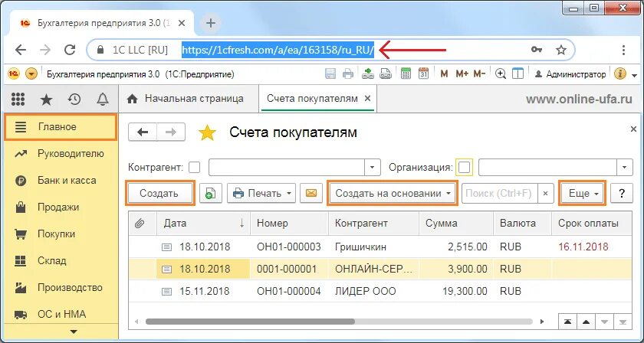The width and height of the screenshot is (644, 343).
Task: Open the Производство section
Action: 61,288
